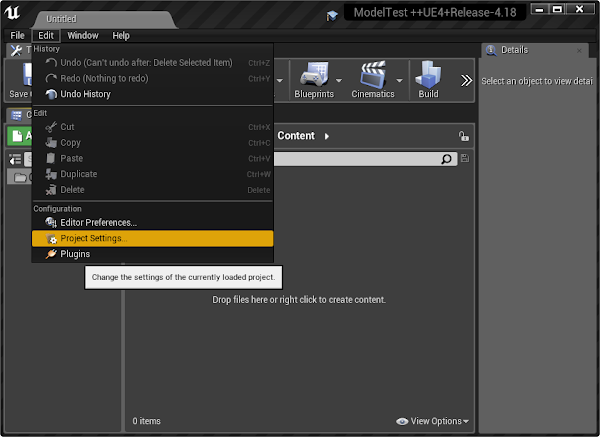Image resolution: width=600 pixels, height=437 pixels.
Task: Open the File menu
Action: click(17, 36)
